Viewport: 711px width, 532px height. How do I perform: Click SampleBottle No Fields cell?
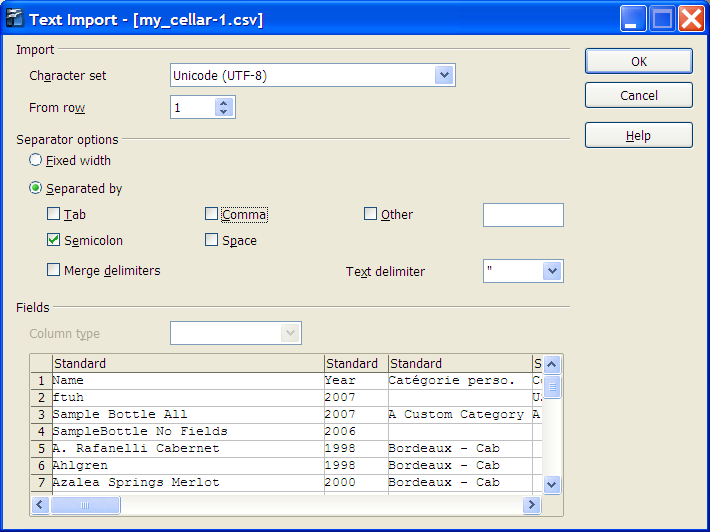pyautogui.click(x=189, y=432)
